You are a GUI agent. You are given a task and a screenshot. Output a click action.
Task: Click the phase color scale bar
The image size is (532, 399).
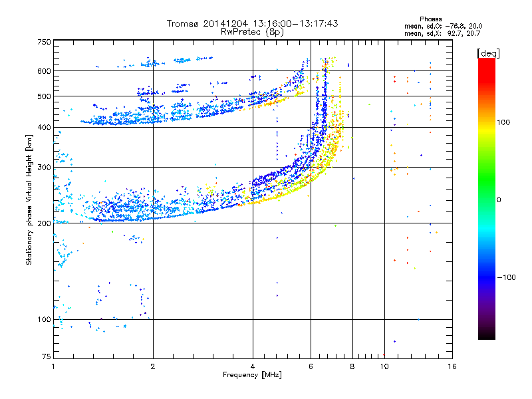pyautogui.click(x=487, y=199)
